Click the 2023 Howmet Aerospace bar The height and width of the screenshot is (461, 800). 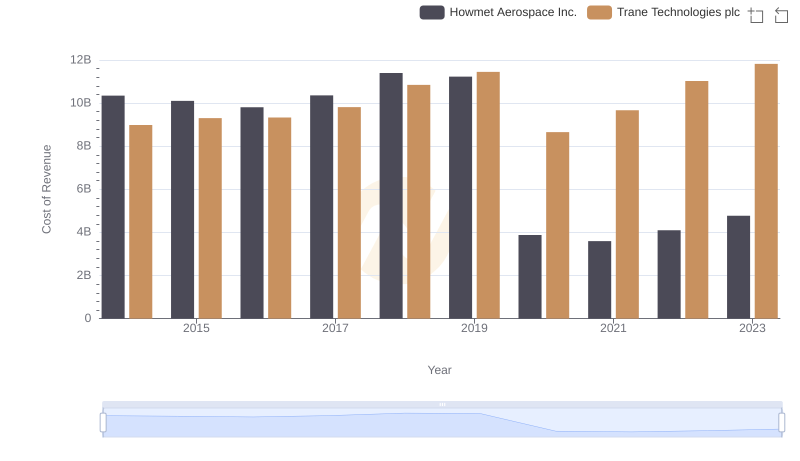tap(738, 267)
